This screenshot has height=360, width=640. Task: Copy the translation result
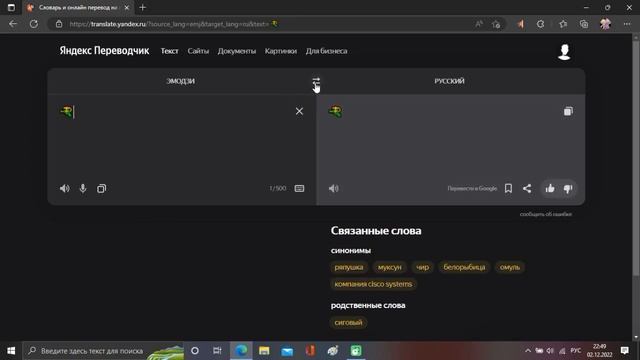coord(568,111)
